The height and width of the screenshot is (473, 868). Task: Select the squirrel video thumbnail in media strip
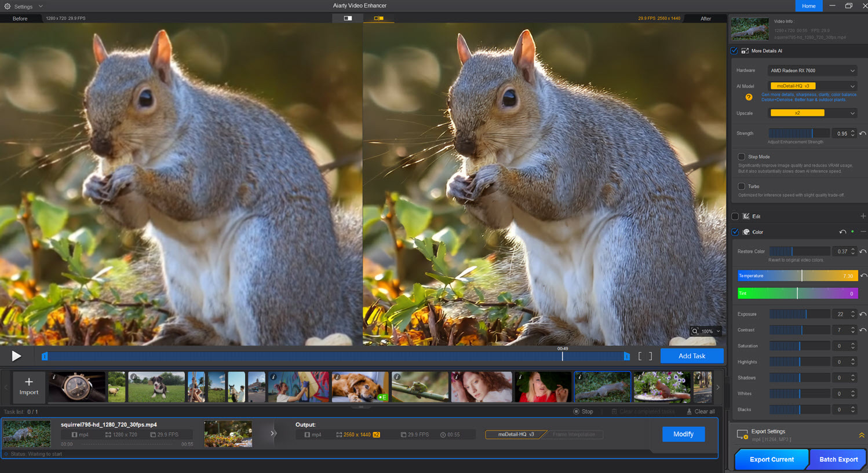coord(602,387)
